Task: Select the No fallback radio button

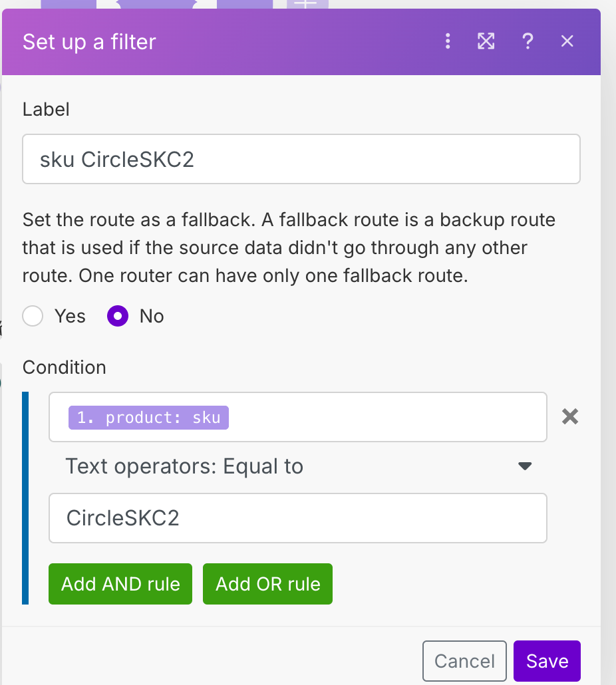Action: point(118,317)
